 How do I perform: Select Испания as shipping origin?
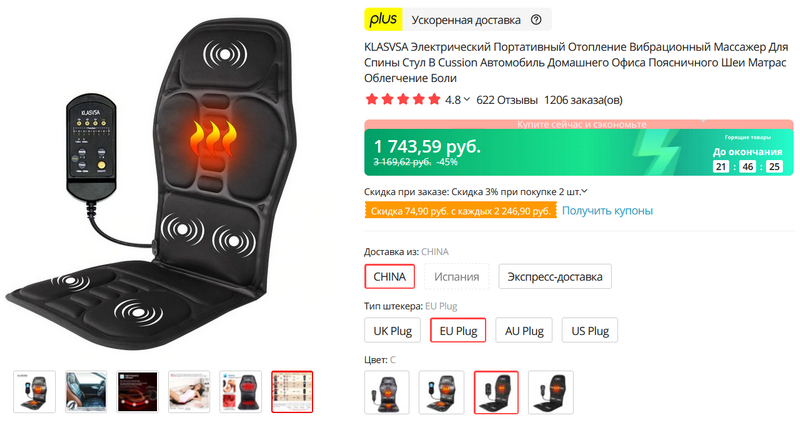click(x=457, y=277)
